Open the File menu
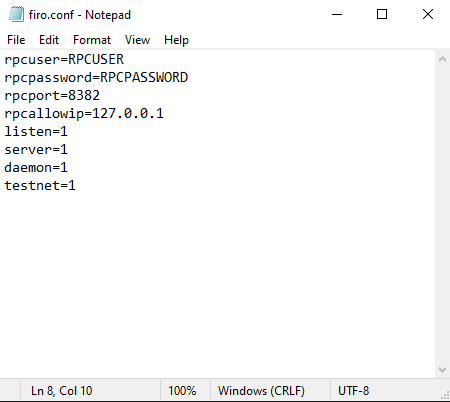The height and width of the screenshot is (402, 450). tap(16, 40)
